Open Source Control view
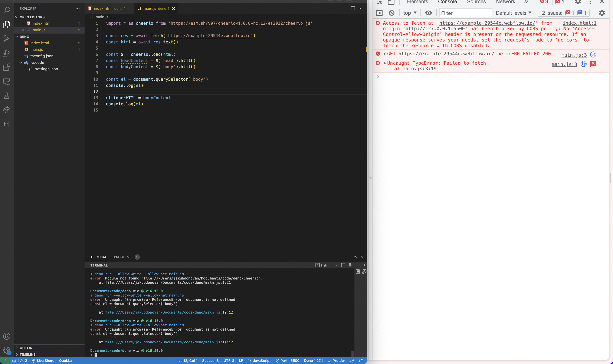613x364 pixels. coord(7,39)
